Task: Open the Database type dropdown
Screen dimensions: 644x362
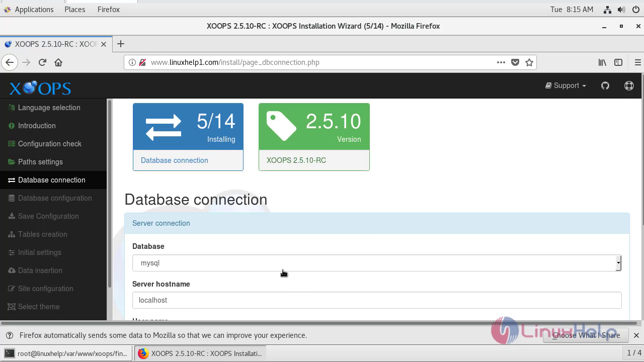Action: [377, 263]
